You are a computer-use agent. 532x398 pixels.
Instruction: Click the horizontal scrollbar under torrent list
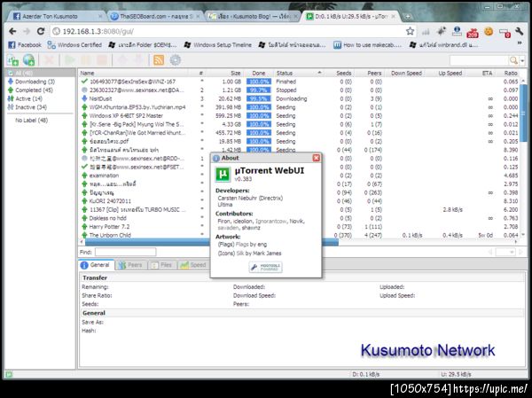click(x=212, y=242)
